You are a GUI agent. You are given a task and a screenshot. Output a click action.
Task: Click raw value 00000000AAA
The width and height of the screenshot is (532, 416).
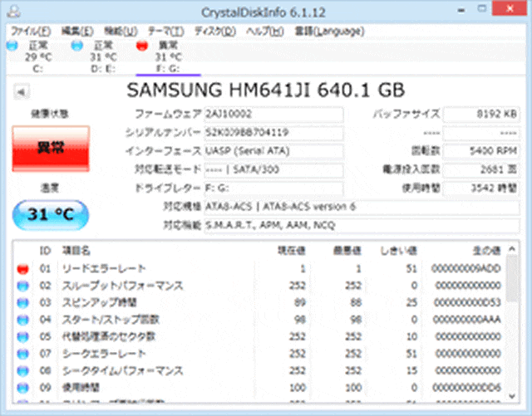pos(466,320)
